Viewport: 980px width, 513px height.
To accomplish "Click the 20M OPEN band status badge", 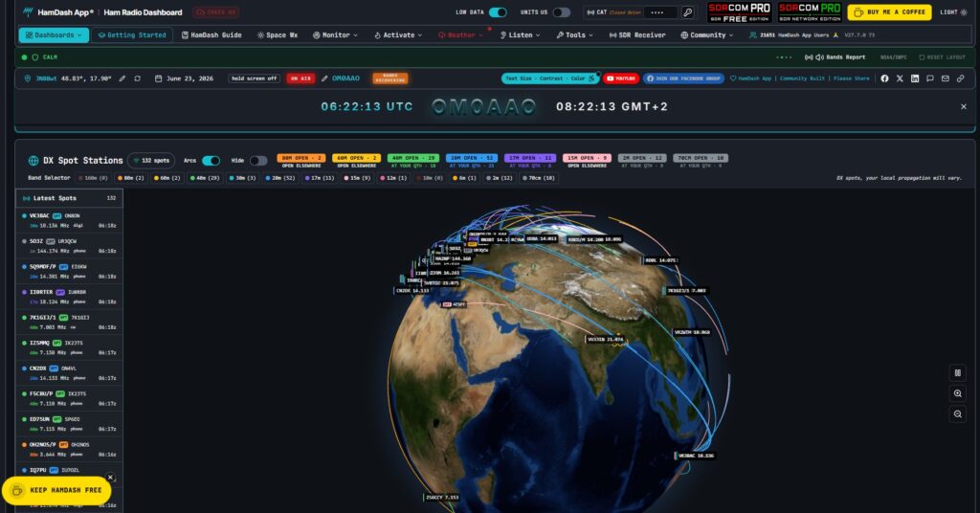I will (472, 158).
